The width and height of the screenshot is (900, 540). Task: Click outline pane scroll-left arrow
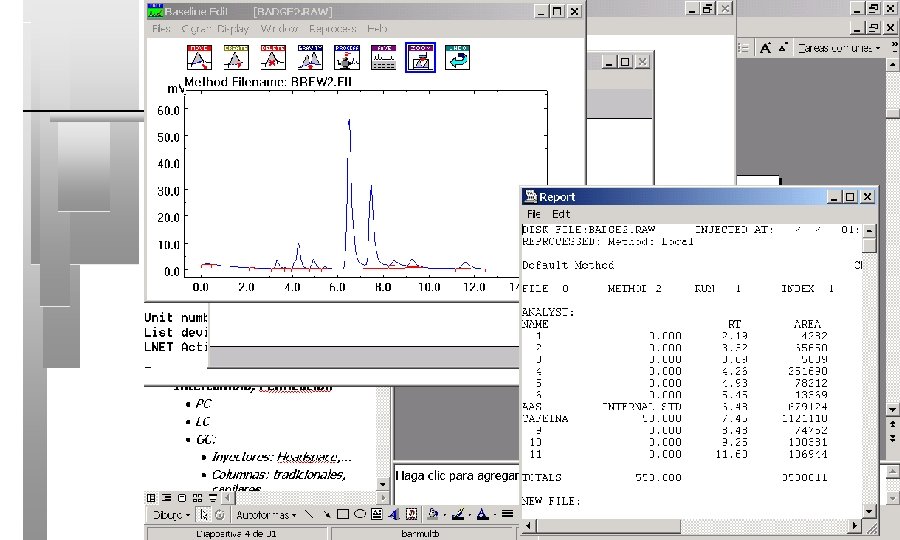click(x=228, y=498)
